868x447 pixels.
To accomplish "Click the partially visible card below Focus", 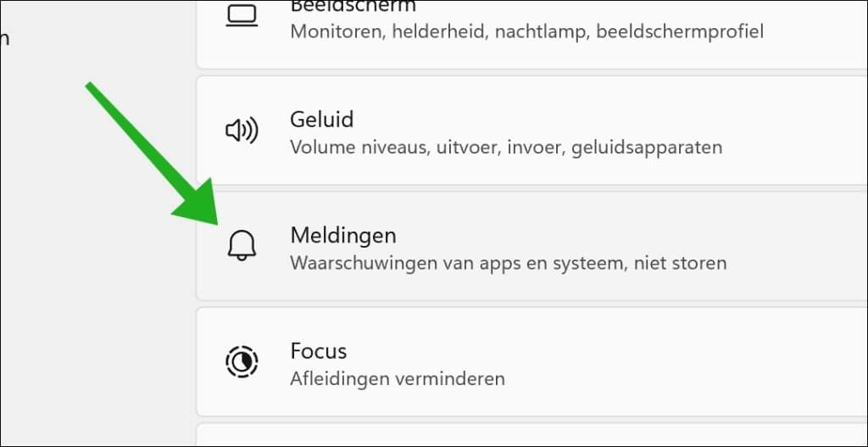I will pyautogui.click(x=526, y=435).
